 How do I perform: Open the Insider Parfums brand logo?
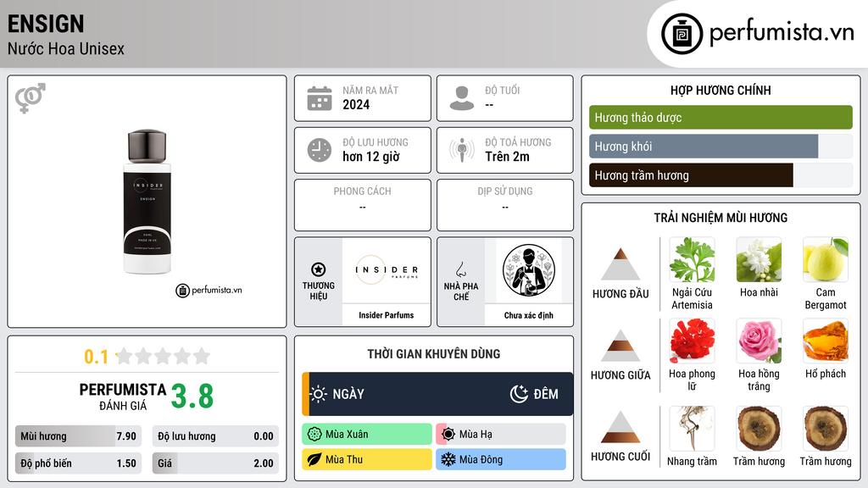pos(387,270)
